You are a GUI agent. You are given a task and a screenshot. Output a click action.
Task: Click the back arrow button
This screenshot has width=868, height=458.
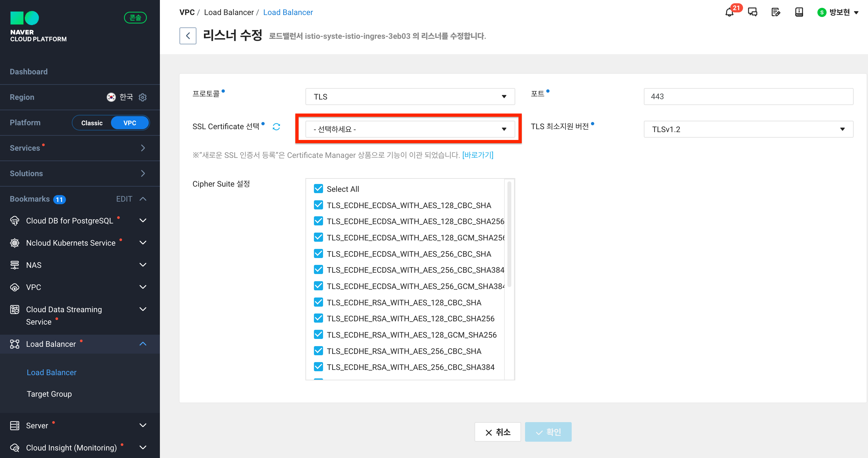[188, 36]
